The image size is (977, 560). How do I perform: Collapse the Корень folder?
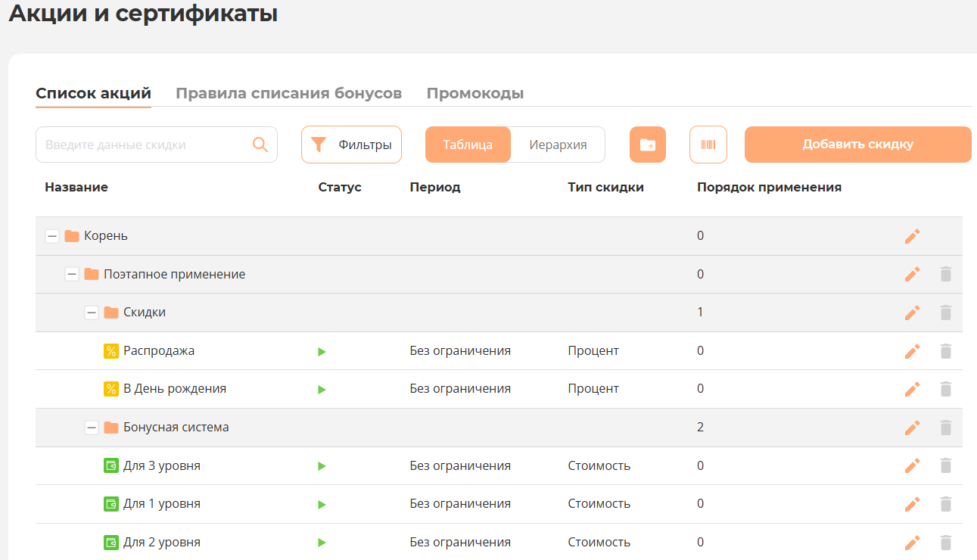52,236
